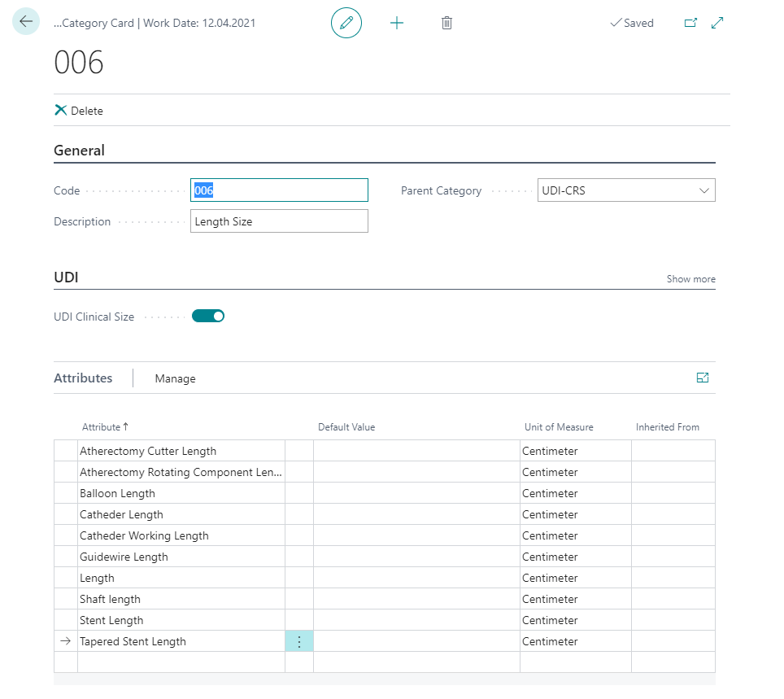This screenshot has width=784, height=699.
Task: Click the Code input field
Action: coord(279,190)
